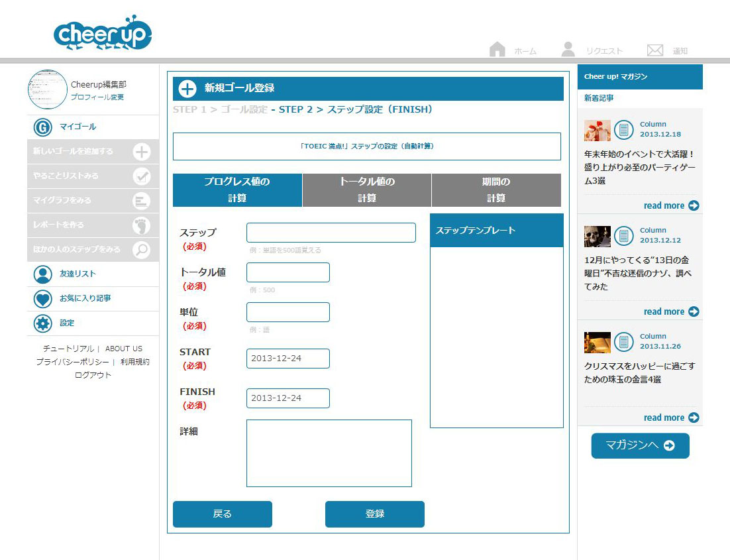The image size is (730, 560).
Task: Click the favorite articles heart icon
Action: 42,299
